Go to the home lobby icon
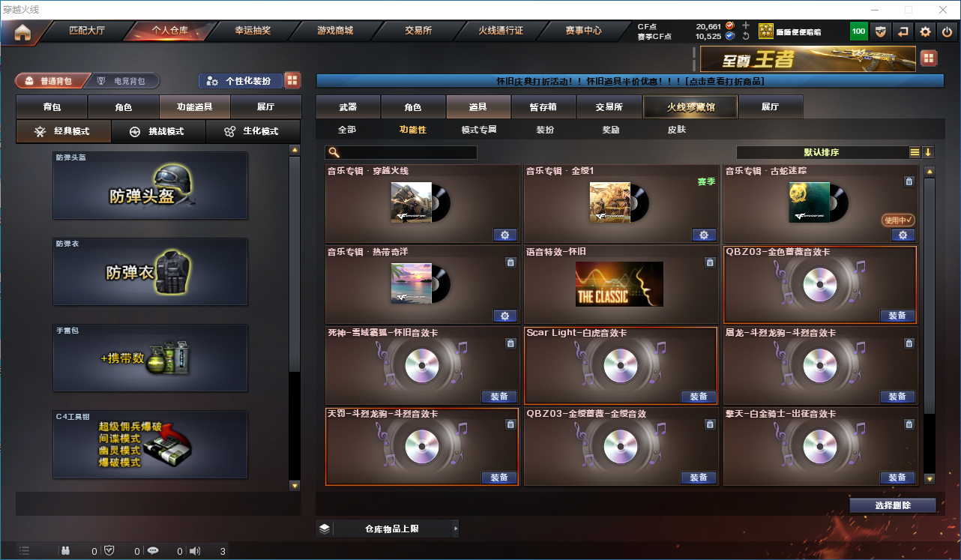Viewport: 961px width, 560px height. point(22,32)
